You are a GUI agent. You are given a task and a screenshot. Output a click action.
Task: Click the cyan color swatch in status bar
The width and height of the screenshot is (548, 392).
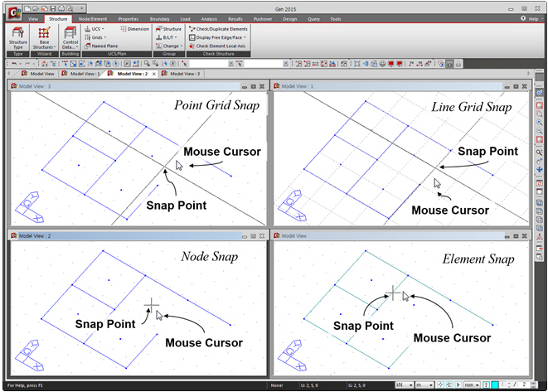click(496, 385)
